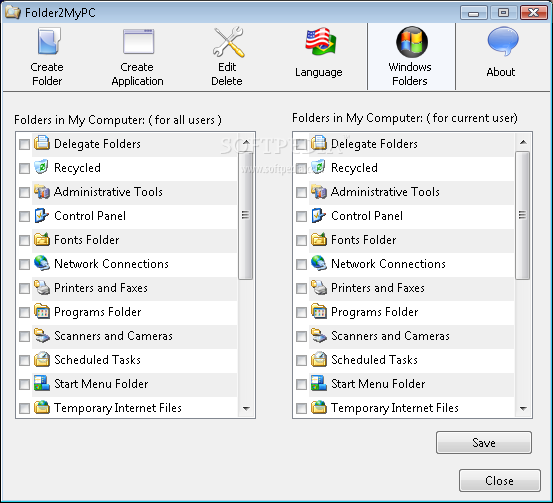Click Network Connections icon in current user list
This screenshot has width=553, height=503.
[x=319, y=263]
